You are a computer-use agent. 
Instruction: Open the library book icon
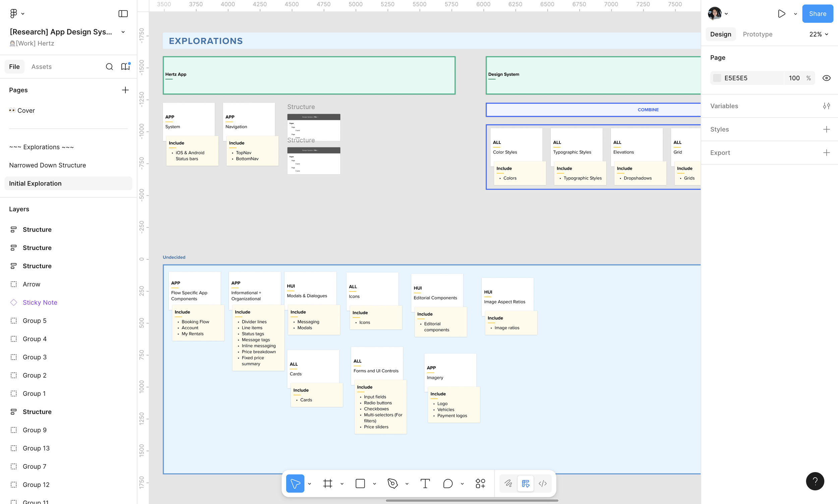(x=125, y=67)
